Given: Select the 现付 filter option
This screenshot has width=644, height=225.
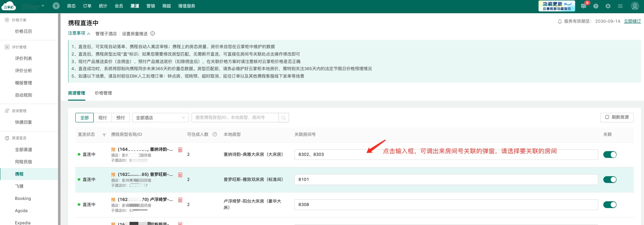Looking at the screenshot, I should pyautogui.click(x=102, y=118).
